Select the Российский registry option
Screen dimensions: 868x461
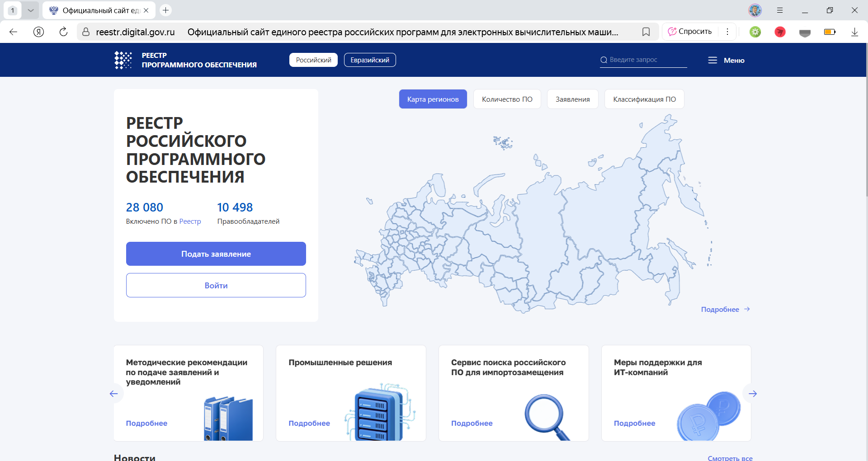click(x=313, y=60)
